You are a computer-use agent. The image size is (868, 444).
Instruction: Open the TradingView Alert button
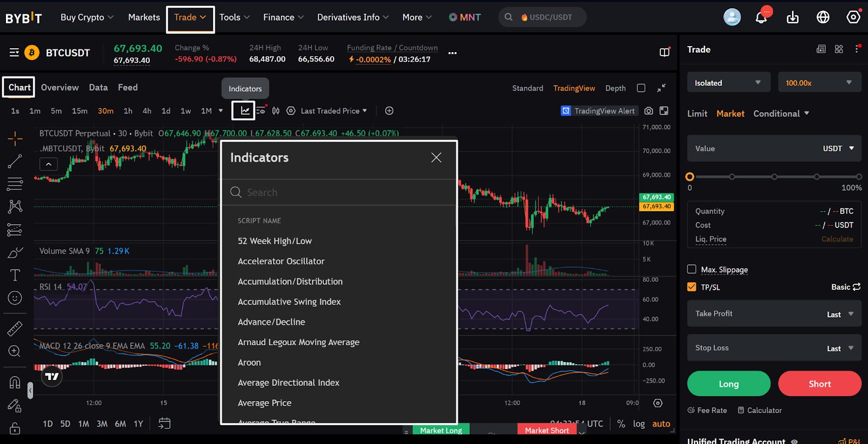click(598, 111)
